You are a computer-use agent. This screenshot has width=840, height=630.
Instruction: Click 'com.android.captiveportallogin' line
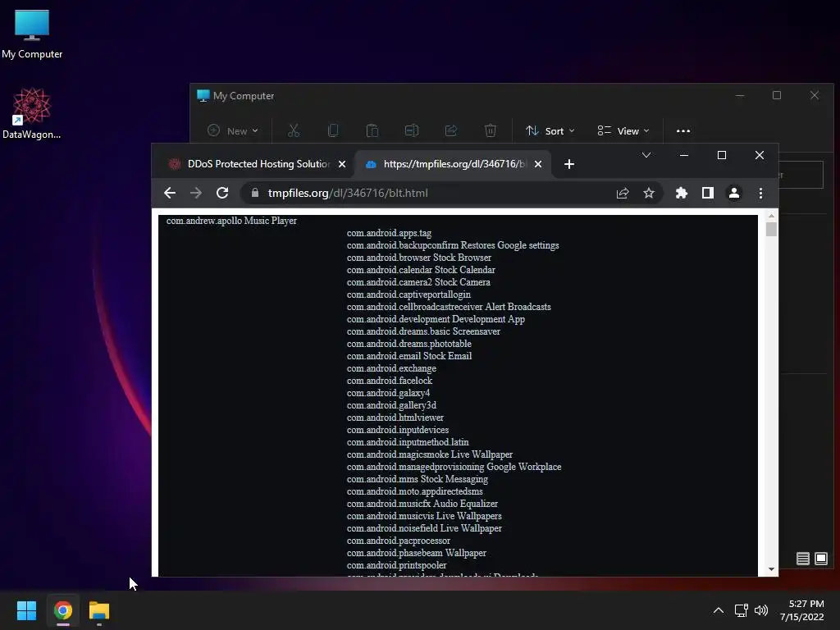pyautogui.click(x=409, y=294)
